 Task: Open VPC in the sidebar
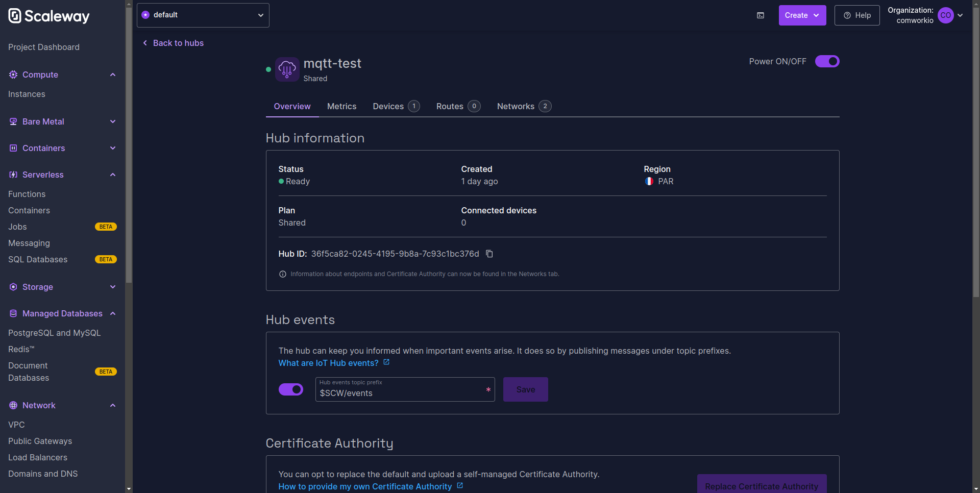coord(16,425)
